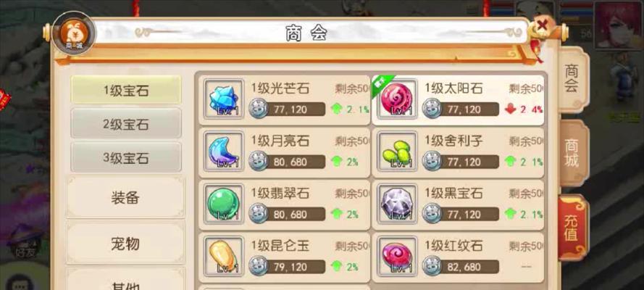Switch to 2级宝石 category
644x290 pixels.
[x=126, y=124]
